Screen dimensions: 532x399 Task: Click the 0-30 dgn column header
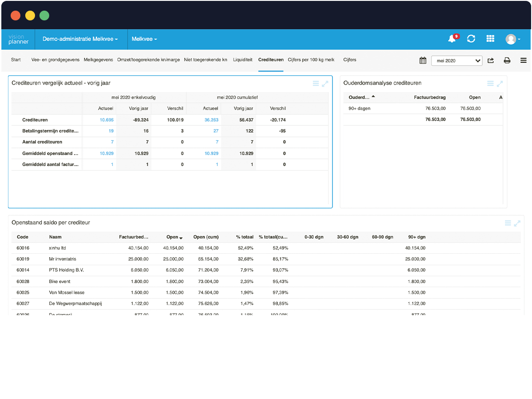click(x=314, y=237)
